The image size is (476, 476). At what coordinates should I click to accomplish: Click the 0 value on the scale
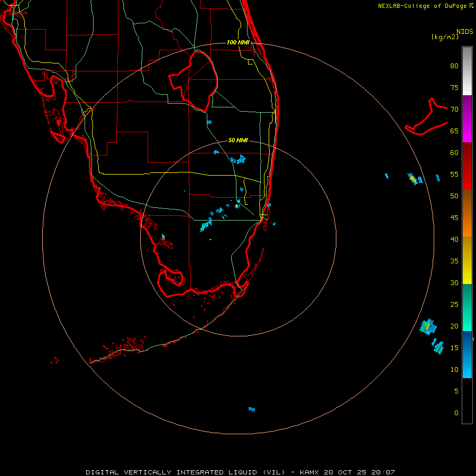coord(456,413)
